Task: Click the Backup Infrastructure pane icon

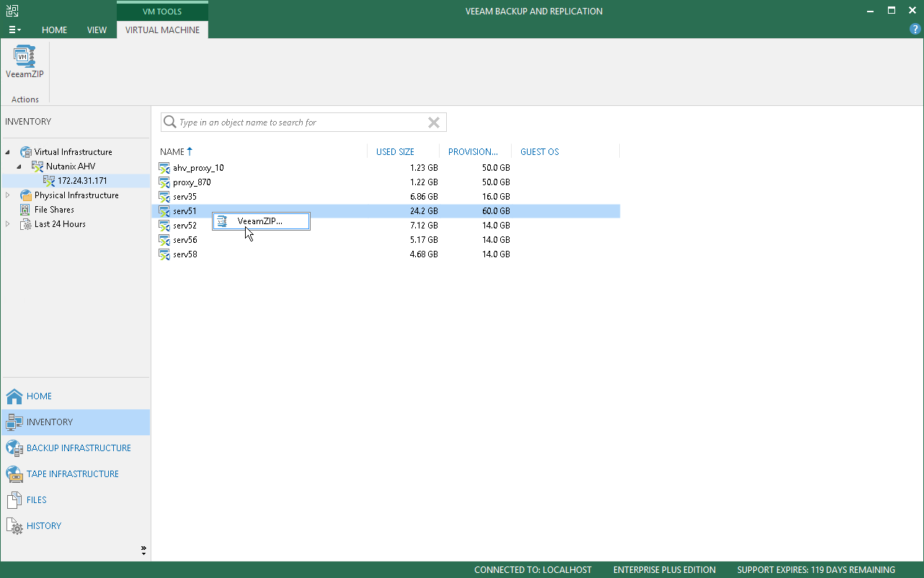Action: [x=14, y=448]
